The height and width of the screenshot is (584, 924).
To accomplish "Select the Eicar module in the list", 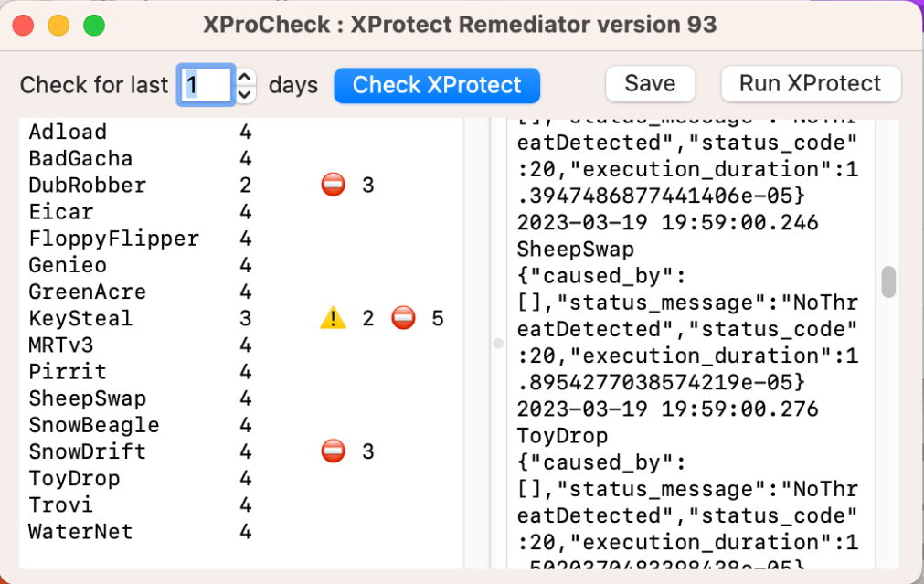I will tap(60, 211).
